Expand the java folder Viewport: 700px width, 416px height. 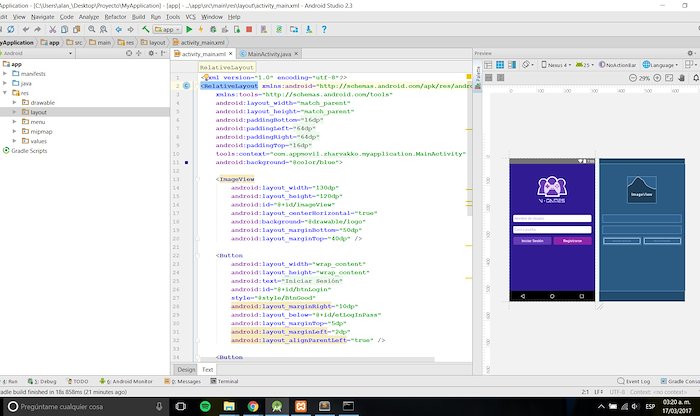(5, 83)
